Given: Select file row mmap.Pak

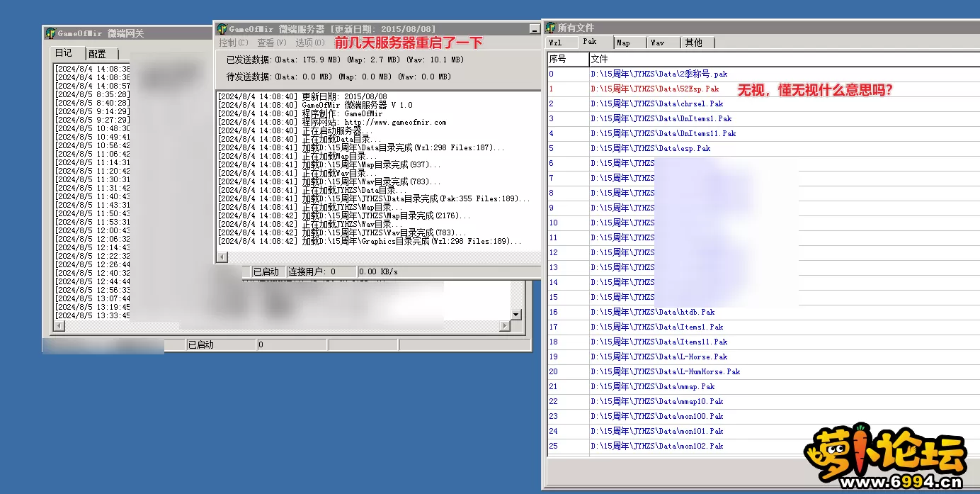Looking at the screenshot, I should (x=763, y=386).
